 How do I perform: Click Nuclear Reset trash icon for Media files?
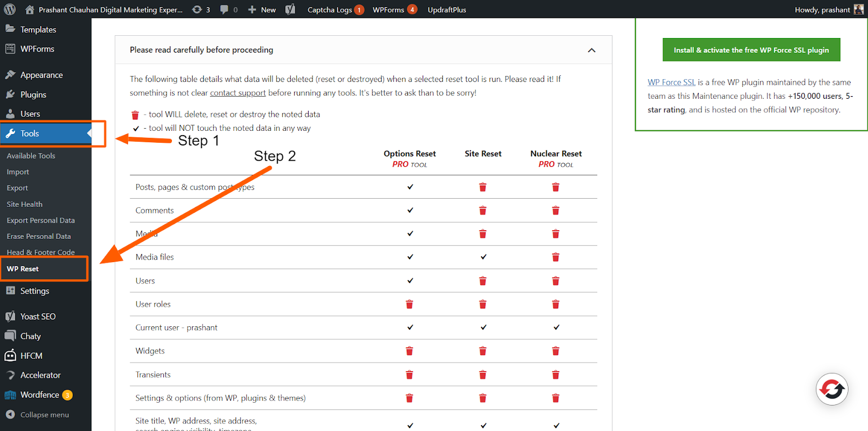coord(556,257)
